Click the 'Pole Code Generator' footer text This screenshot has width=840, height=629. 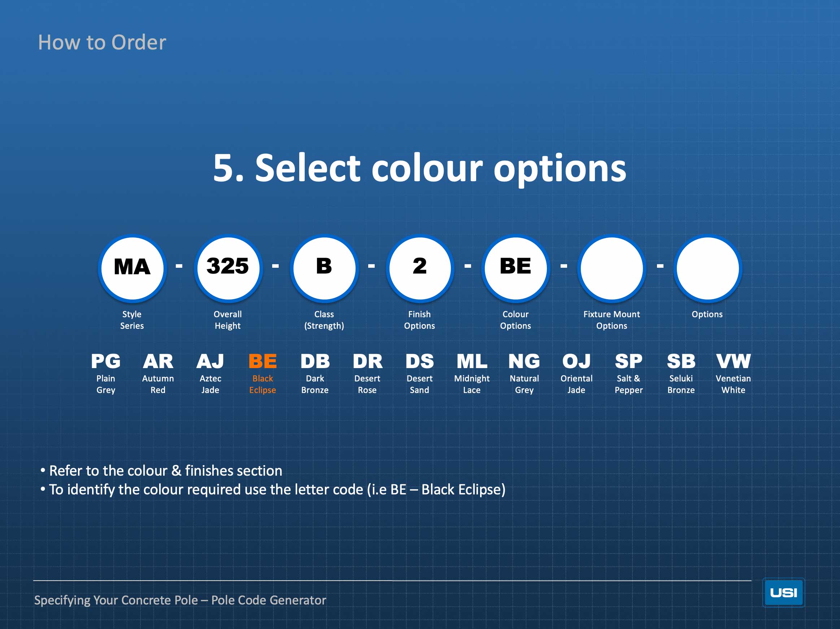coord(269,600)
